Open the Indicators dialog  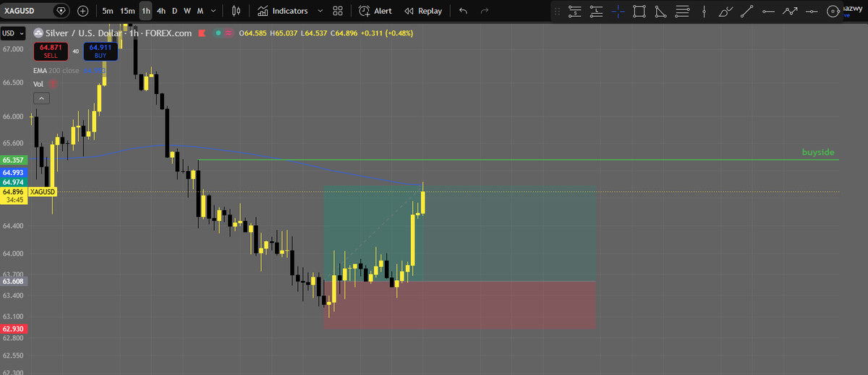[283, 11]
